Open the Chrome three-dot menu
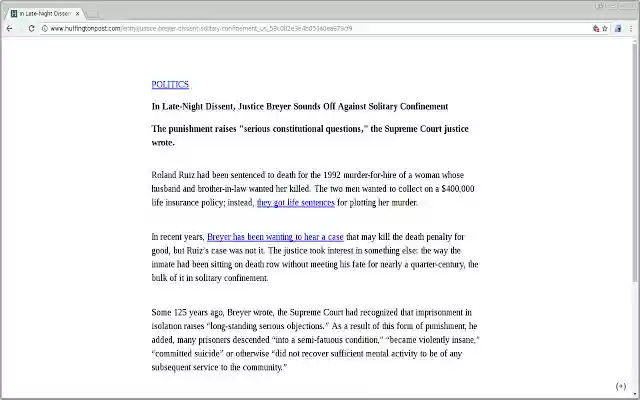640x400 pixels. tap(630, 28)
